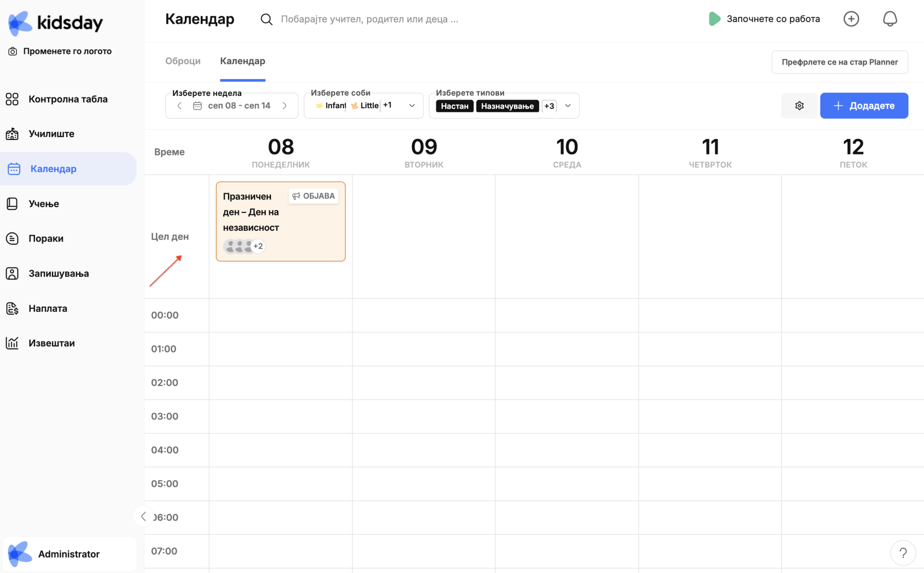Go to the previous week
Screen dimensions: 924x573
179,106
